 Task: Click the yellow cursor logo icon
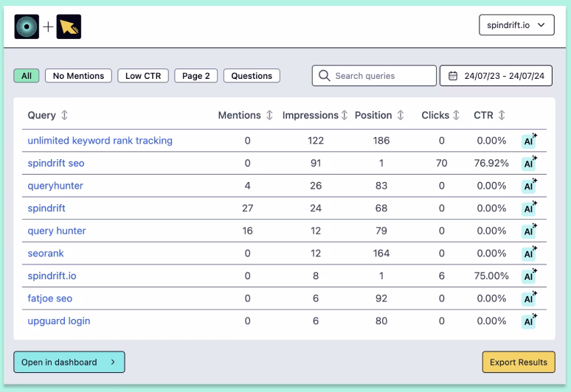pyautogui.click(x=69, y=27)
